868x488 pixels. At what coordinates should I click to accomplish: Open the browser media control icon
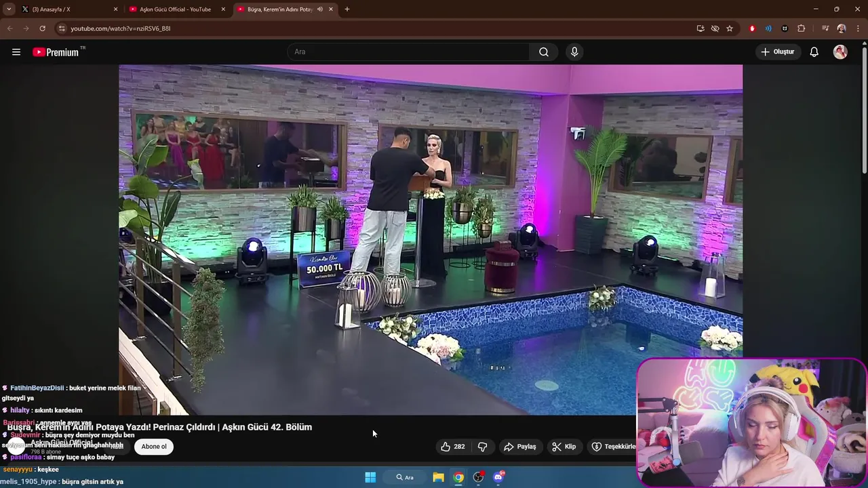(825, 28)
